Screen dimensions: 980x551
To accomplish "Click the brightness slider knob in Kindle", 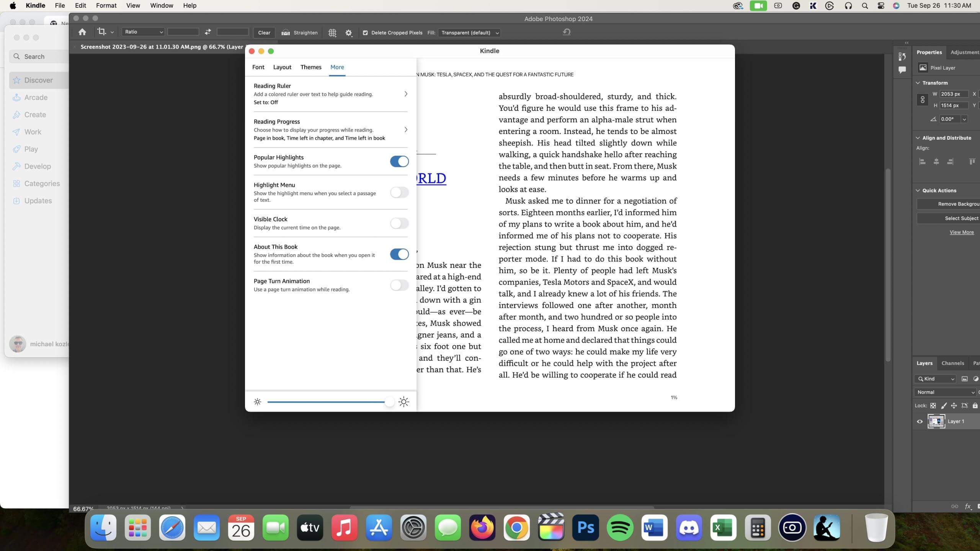I will 389,402.
